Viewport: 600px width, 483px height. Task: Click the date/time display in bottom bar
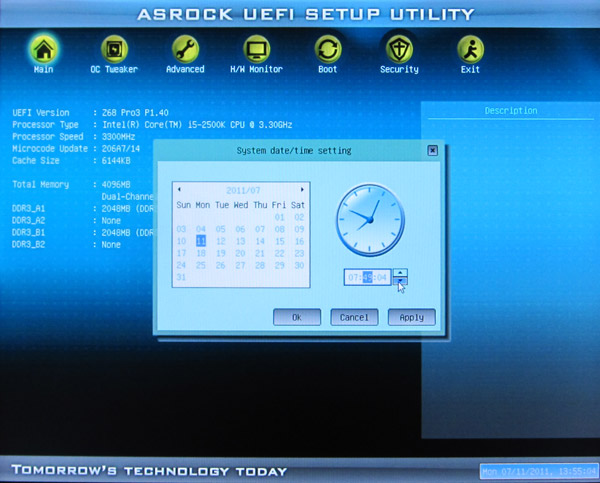(537, 470)
